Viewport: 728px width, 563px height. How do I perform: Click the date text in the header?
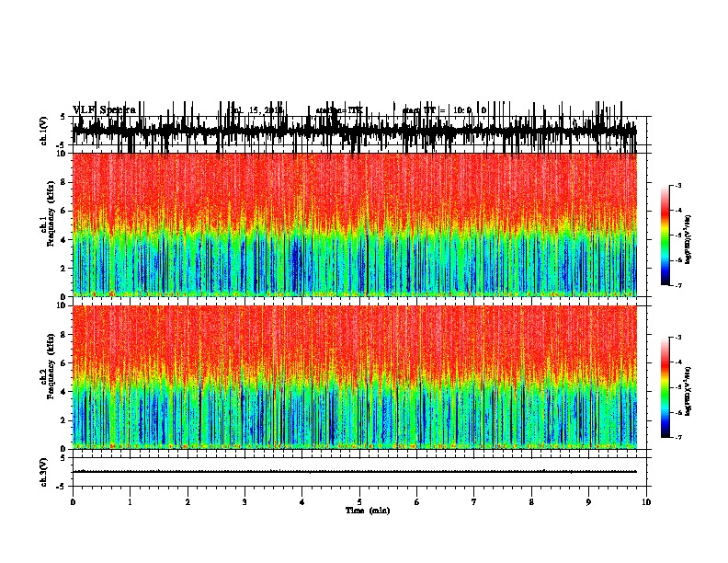[x=257, y=110]
